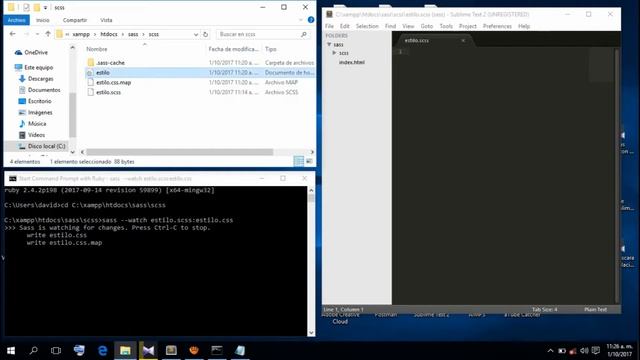Click the Command Prompt scroll-down arrow

(311, 333)
